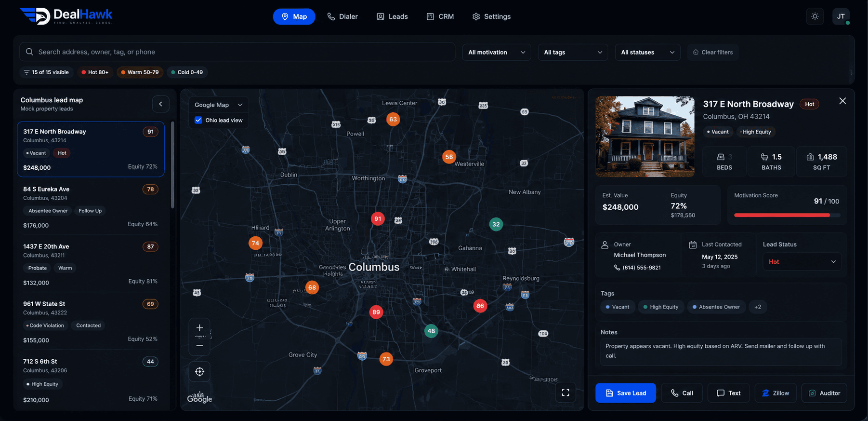Toggle the High Equity tag in Tags section
This screenshot has width=868, height=421.
coord(661,307)
